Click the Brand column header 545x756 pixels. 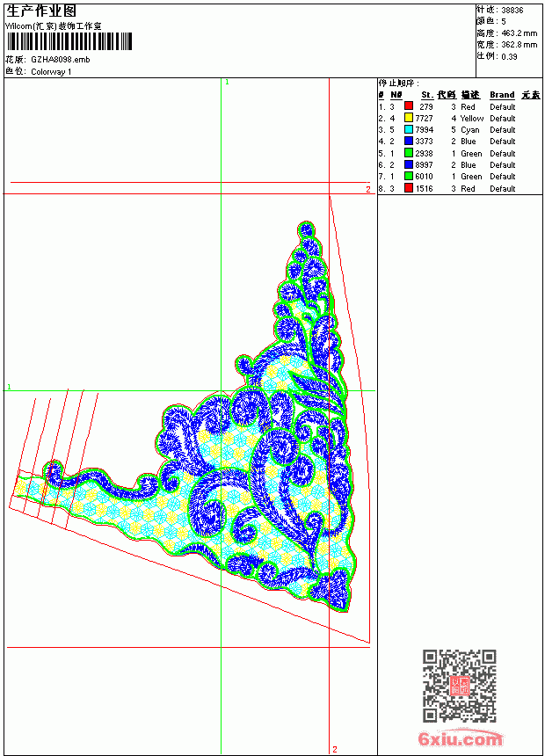pyautogui.click(x=502, y=95)
